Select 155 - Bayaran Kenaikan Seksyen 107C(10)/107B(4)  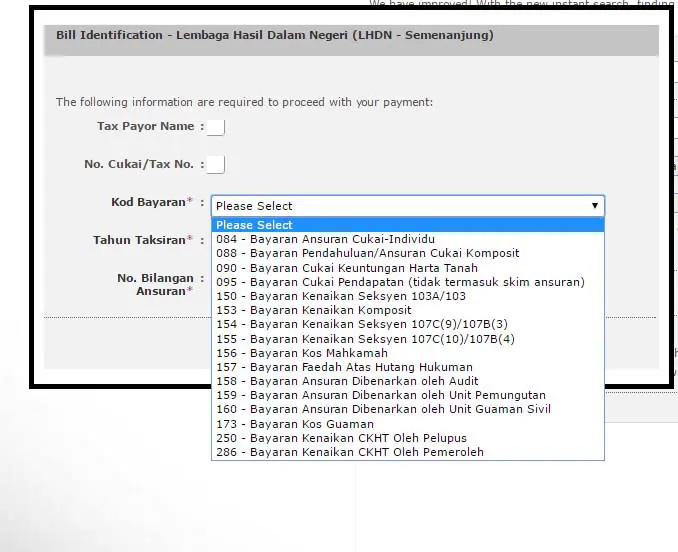(365, 339)
